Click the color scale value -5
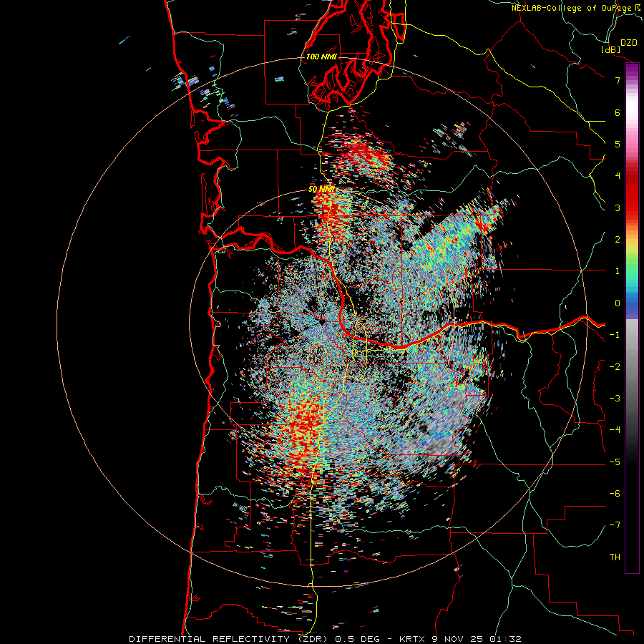This screenshot has height=644, width=644. click(x=615, y=462)
